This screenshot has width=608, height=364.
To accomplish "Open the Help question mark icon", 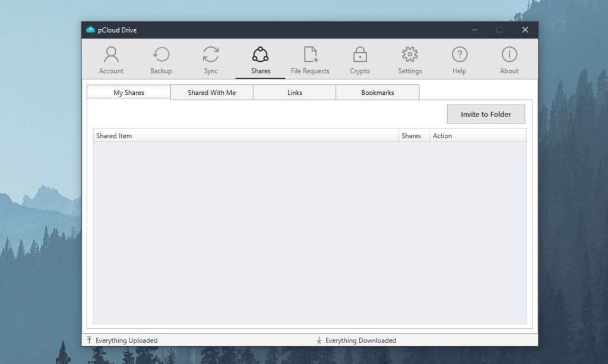I will pos(460,55).
